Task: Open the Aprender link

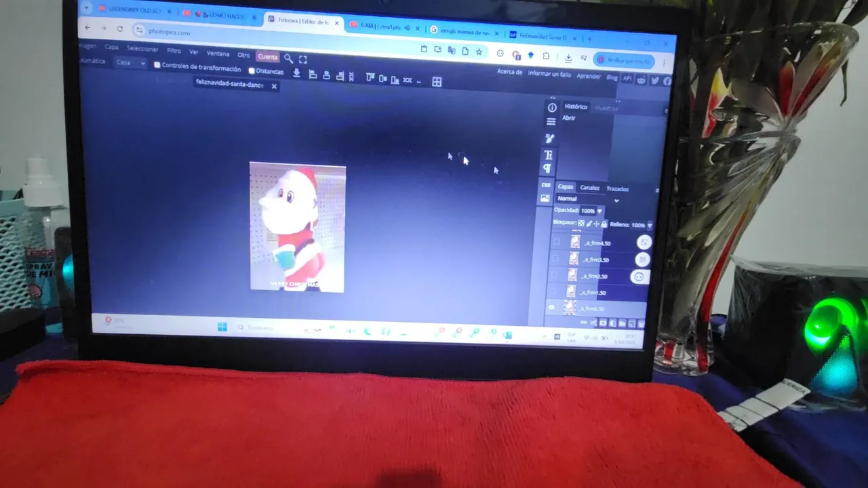Action: click(589, 76)
